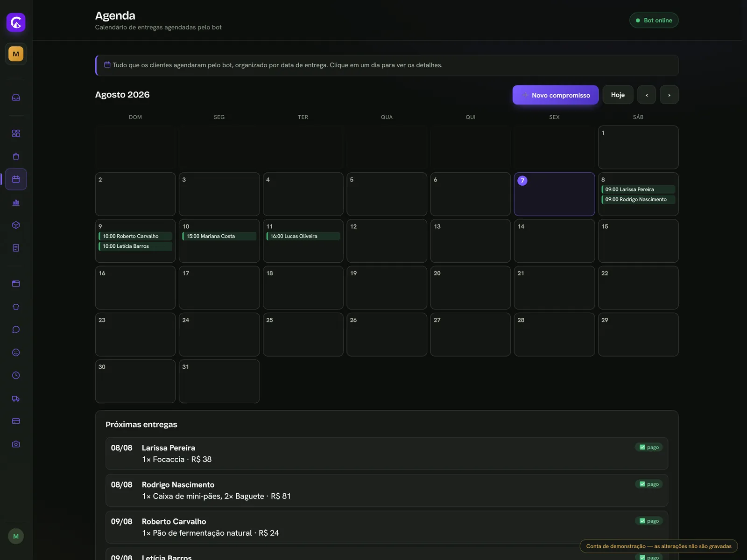The height and width of the screenshot is (560, 747).
Task: Select day 3 in the calendar
Action: point(219,194)
